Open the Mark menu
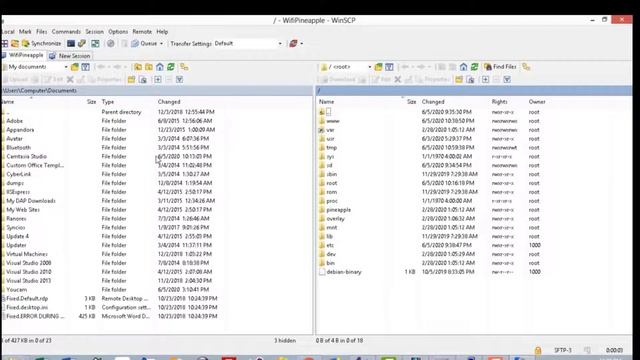 coord(25,31)
